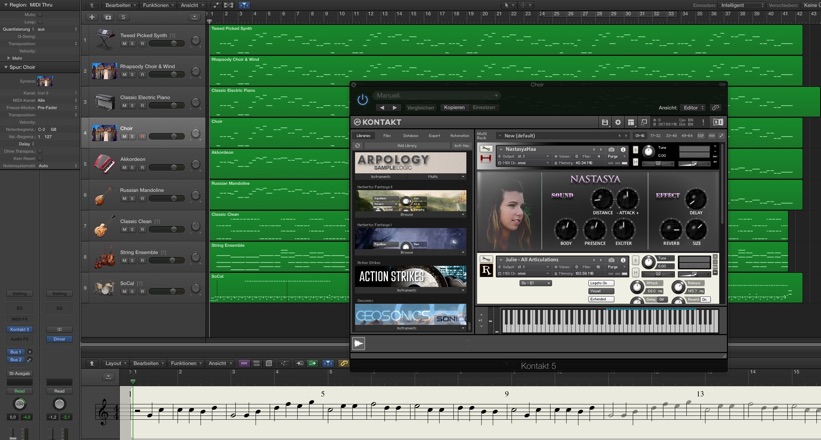Click NastasyaHaa wrench edit icon
The width and height of the screenshot is (821, 440).
pyautogui.click(x=485, y=149)
